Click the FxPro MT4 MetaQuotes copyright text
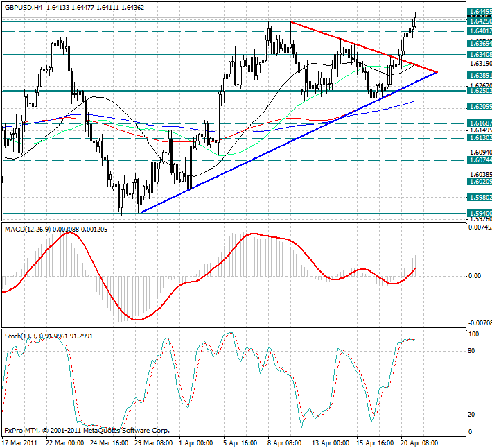Image resolution: width=492 pixels, height=448 pixels. tap(87, 431)
